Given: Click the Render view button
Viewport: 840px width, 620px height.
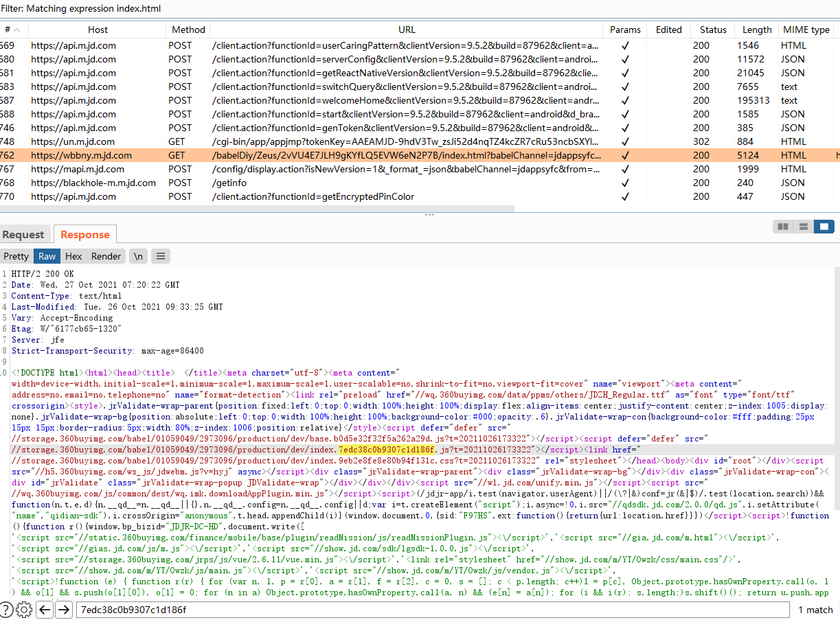Looking at the screenshot, I should 106,256.
